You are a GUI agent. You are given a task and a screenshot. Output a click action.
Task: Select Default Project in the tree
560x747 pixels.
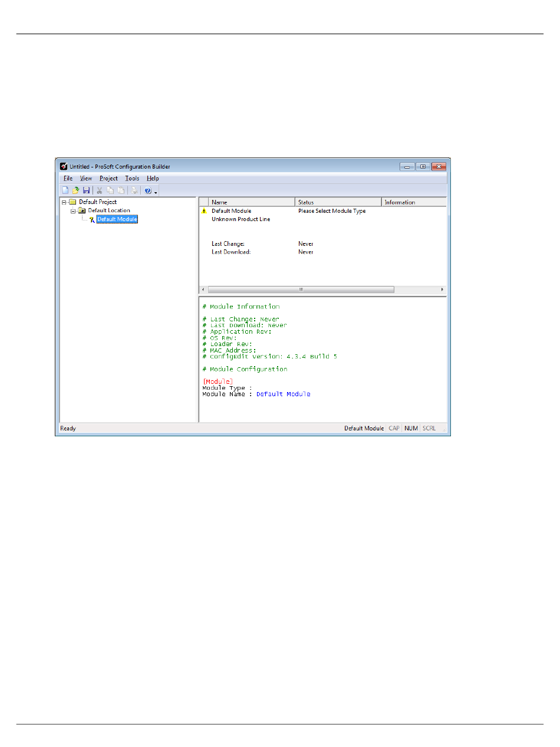(x=98, y=202)
